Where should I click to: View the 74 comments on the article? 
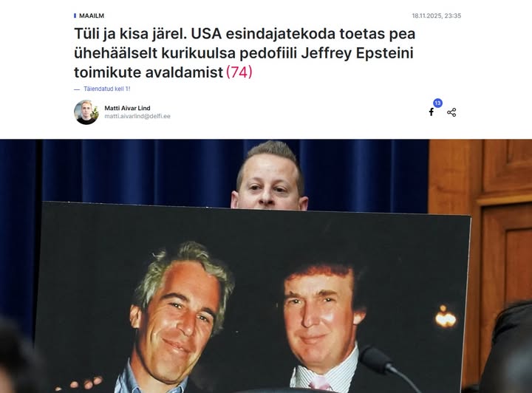239,72
